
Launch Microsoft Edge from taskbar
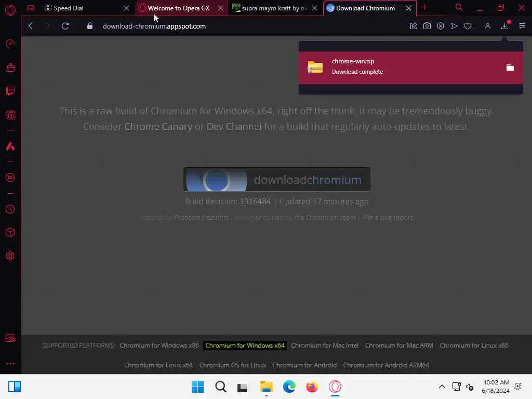(289, 387)
